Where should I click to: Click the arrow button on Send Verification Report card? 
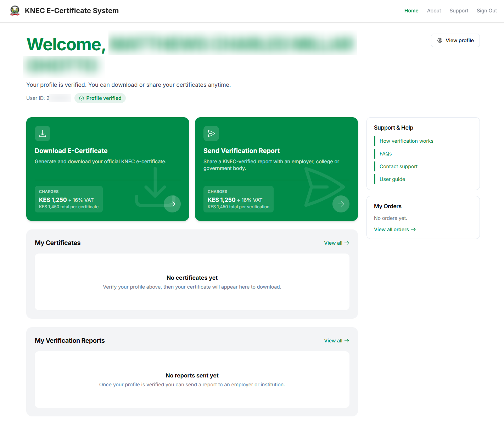pos(341,204)
